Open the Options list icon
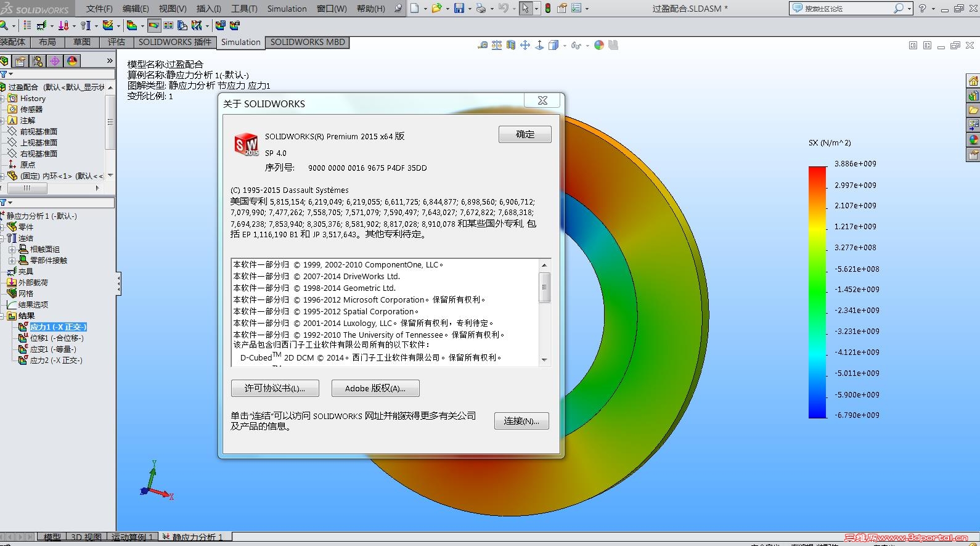The width and height of the screenshot is (980, 546). point(576,9)
